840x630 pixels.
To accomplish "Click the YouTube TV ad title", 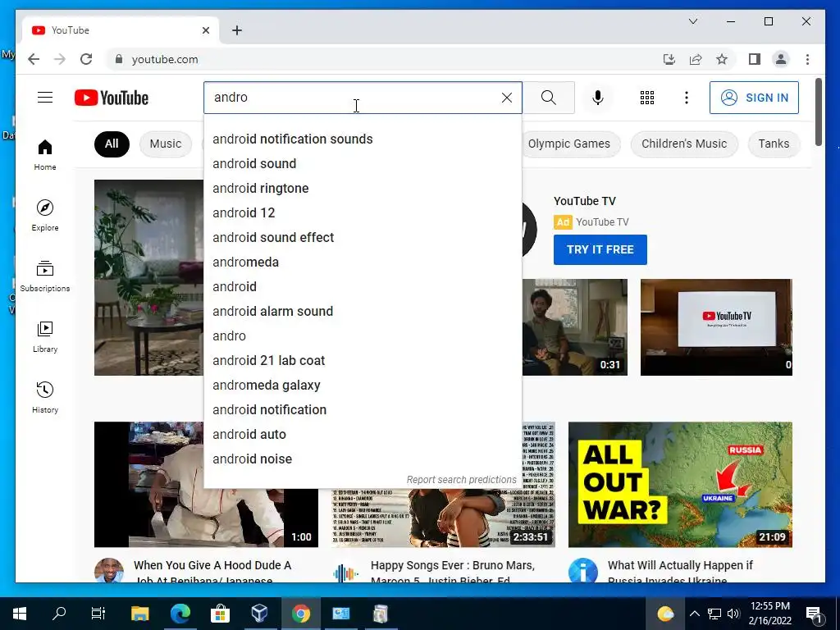I will click(x=584, y=202).
